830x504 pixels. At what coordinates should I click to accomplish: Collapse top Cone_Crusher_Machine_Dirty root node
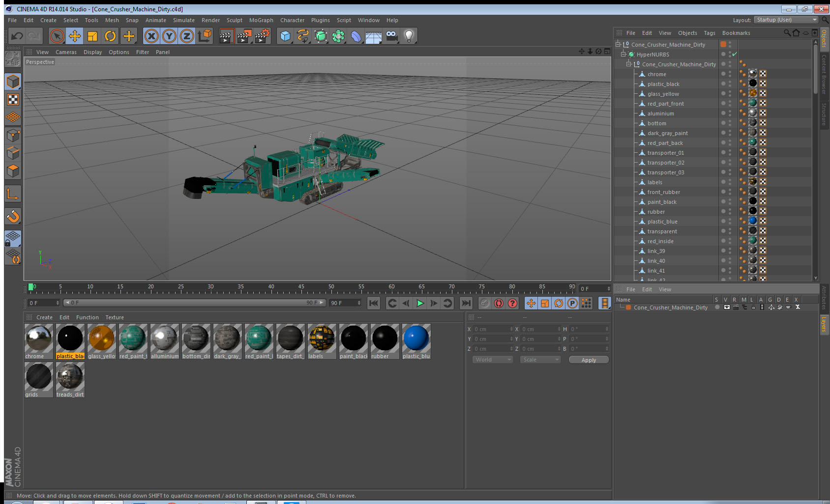tap(618, 44)
